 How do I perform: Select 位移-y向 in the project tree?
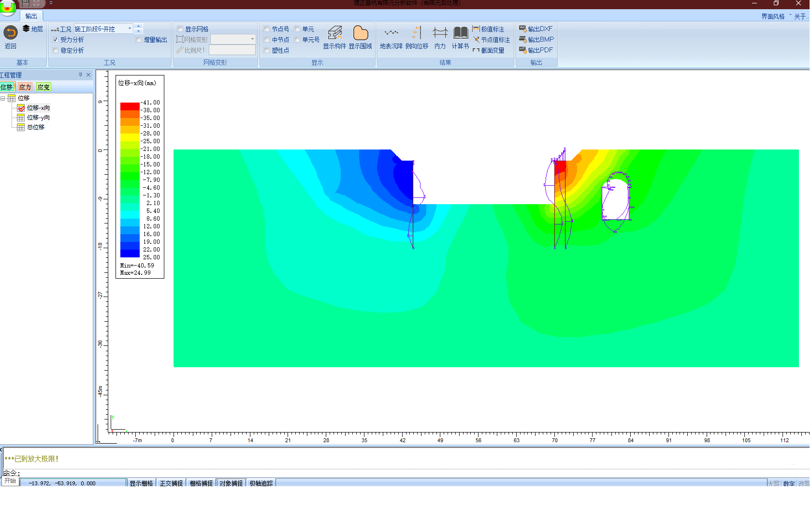[x=38, y=118]
